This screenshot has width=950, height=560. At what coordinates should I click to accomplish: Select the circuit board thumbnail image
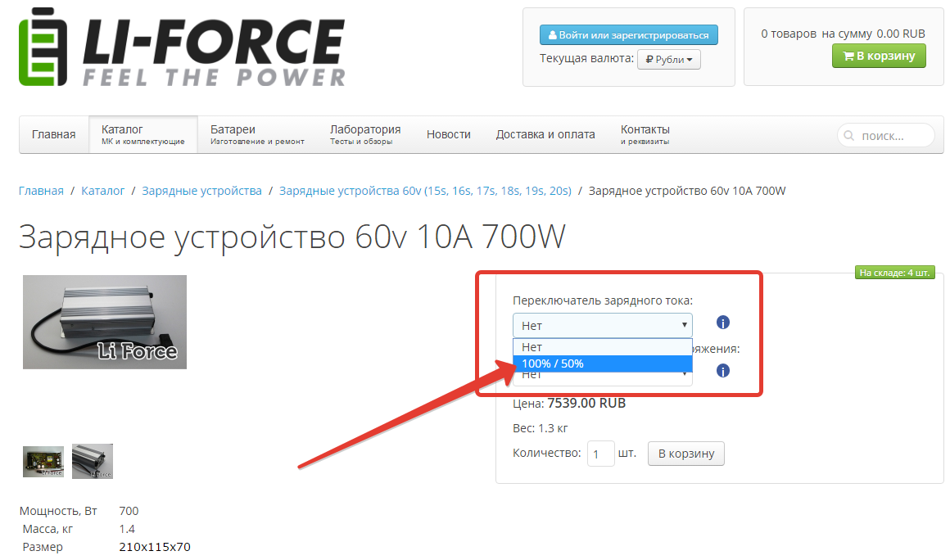(x=43, y=461)
